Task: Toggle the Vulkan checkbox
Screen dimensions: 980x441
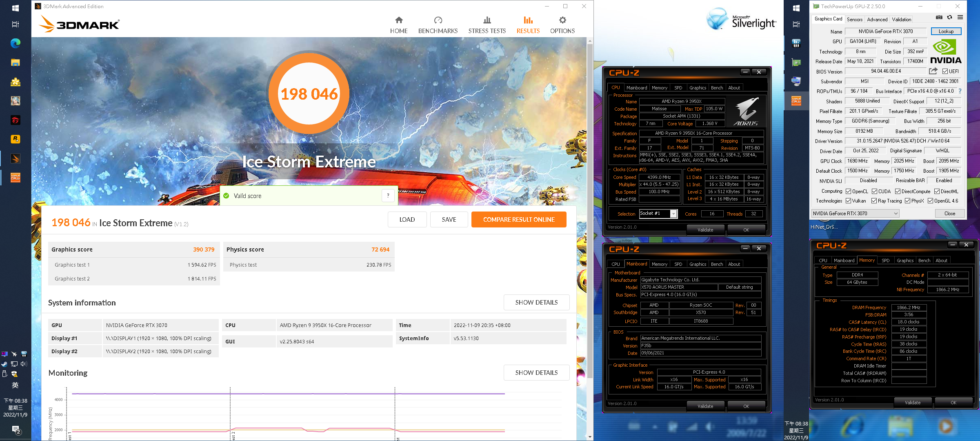Action: tap(849, 201)
